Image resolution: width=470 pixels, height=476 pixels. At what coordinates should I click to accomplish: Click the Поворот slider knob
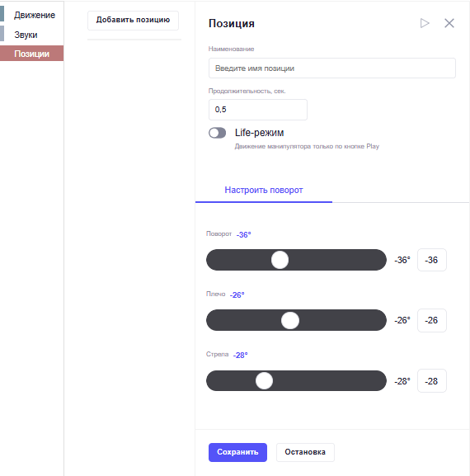pos(280,260)
